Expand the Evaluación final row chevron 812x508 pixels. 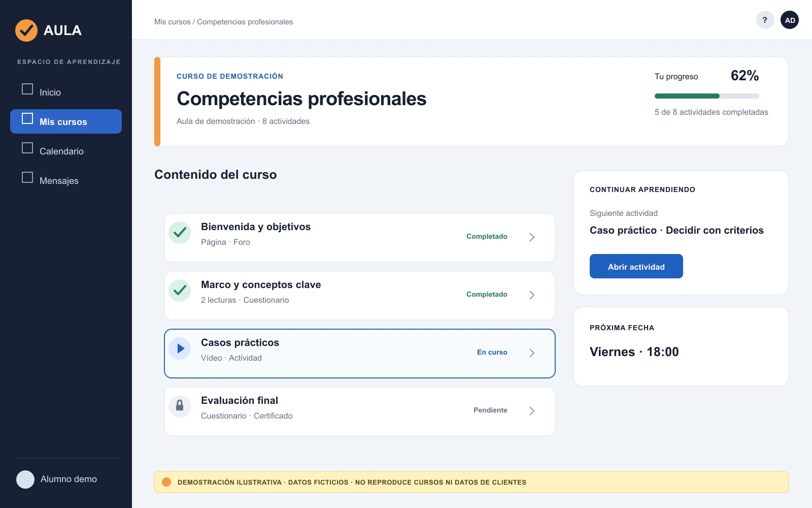[532, 411]
